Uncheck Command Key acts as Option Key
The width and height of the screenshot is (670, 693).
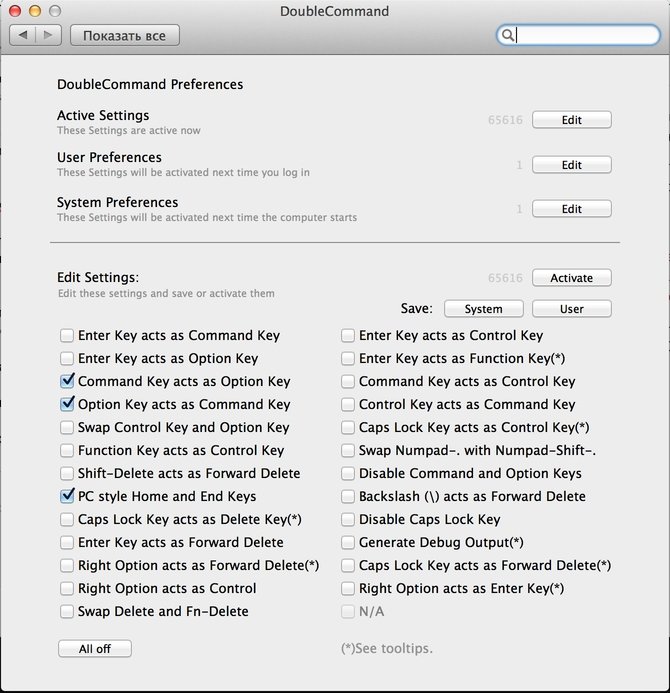[67, 381]
